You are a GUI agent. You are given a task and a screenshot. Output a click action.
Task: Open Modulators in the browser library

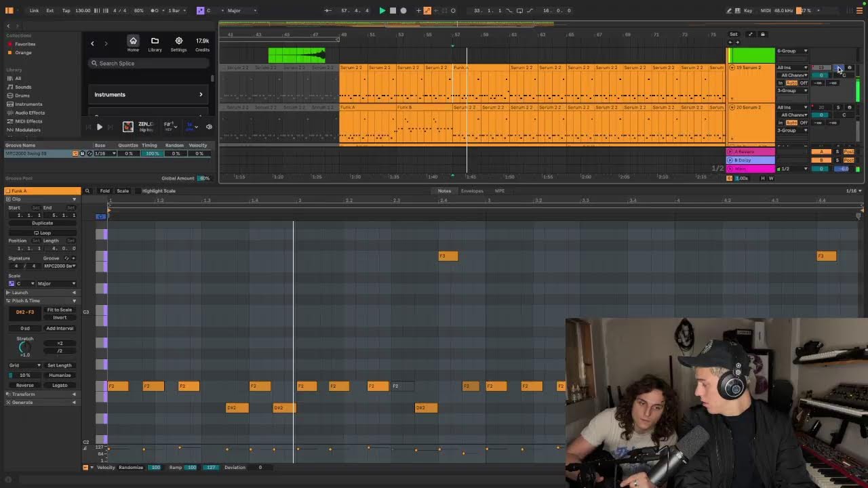click(x=27, y=129)
